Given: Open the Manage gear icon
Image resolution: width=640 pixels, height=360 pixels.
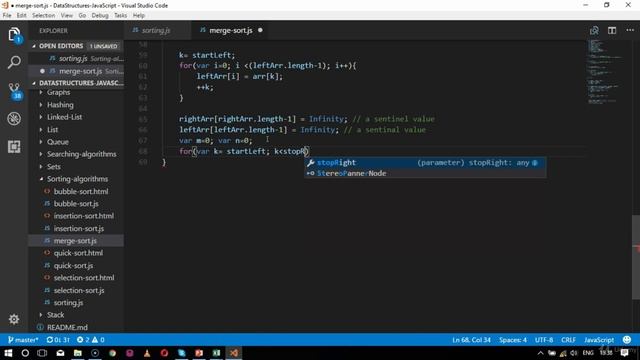Looking at the screenshot, I should coord(14,319).
